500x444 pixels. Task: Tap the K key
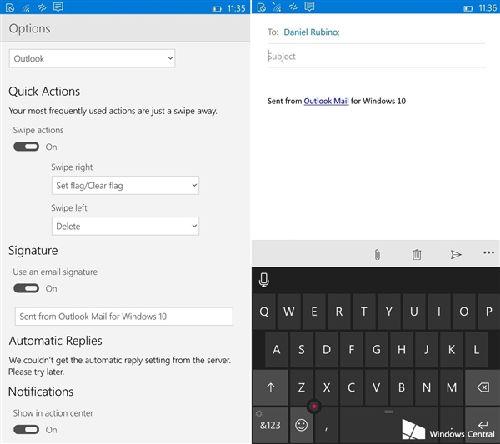click(451, 349)
